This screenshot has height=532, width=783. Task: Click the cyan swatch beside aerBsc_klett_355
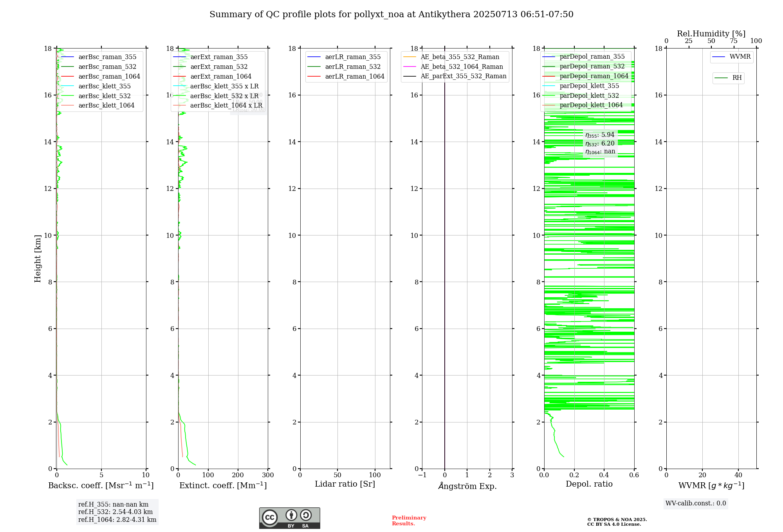click(67, 86)
